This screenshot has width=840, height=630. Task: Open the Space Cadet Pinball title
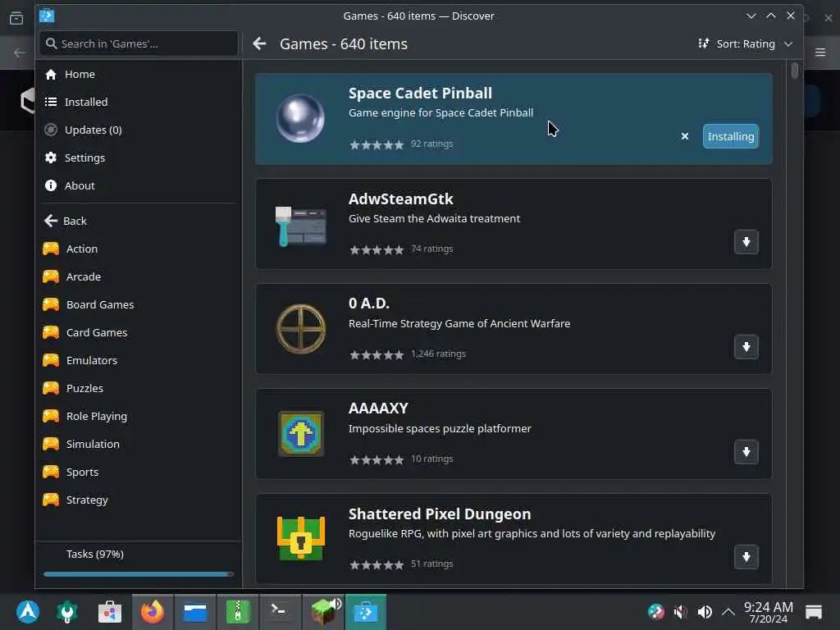pyautogui.click(x=420, y=94)
